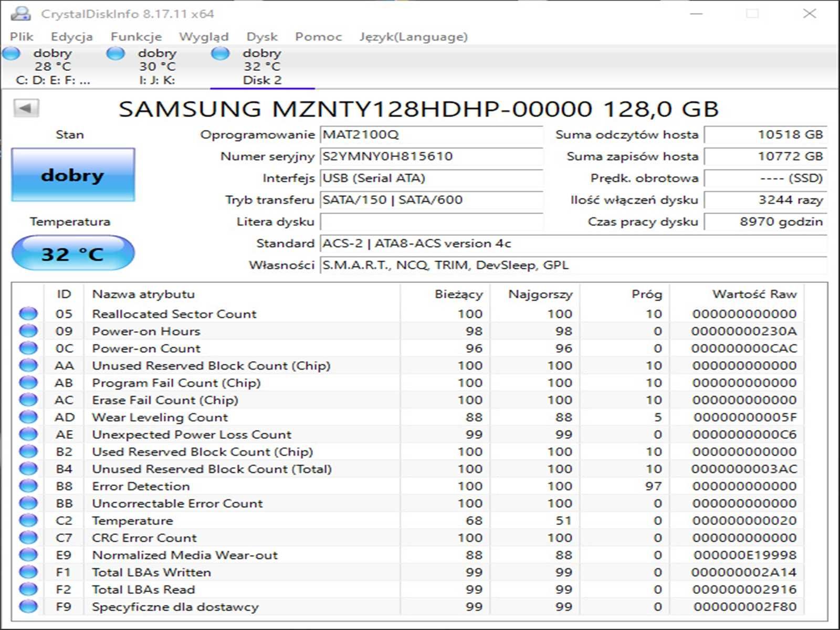Click the Oprogramowanie field MAT2100Q

[432, 134]
